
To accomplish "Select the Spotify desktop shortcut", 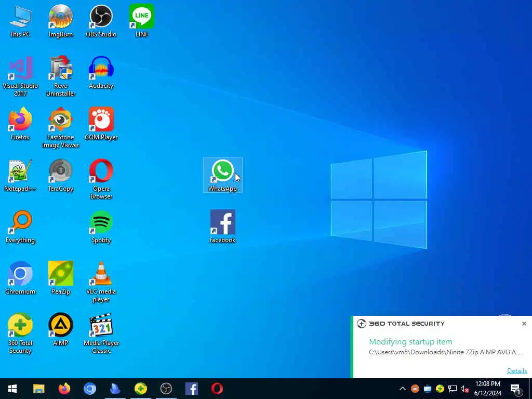I will (101, 227).
